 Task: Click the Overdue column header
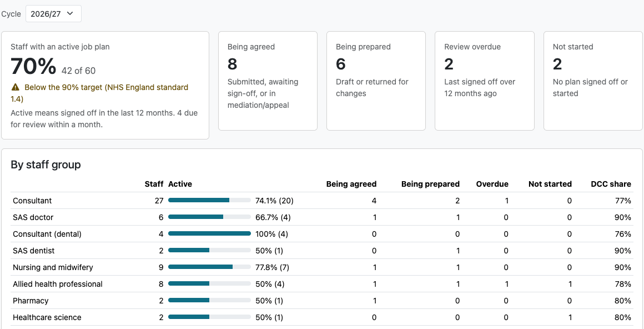coord(492,184)
